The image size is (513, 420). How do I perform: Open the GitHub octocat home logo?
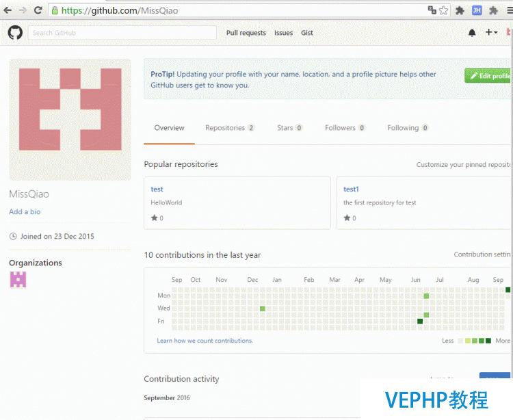(x=15, y=33)
